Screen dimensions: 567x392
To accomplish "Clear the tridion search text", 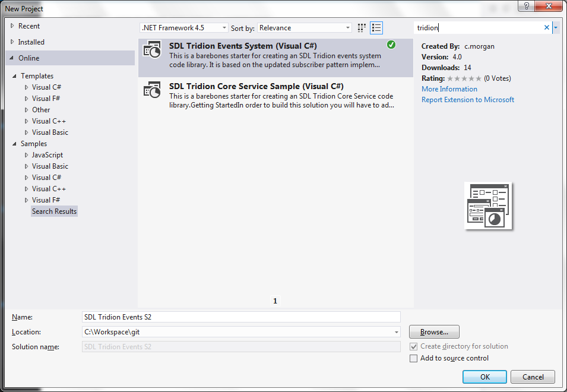I will tap(547, 27).
